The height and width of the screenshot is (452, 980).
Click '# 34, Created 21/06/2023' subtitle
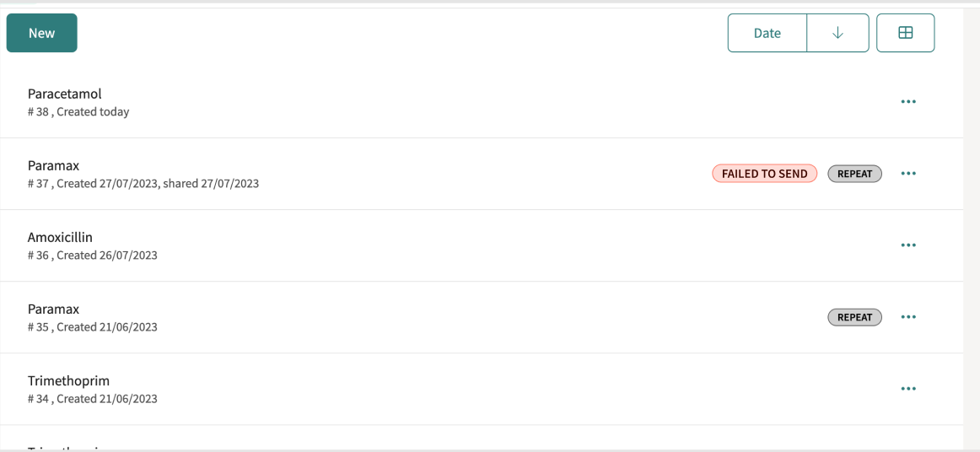[93, 399]
